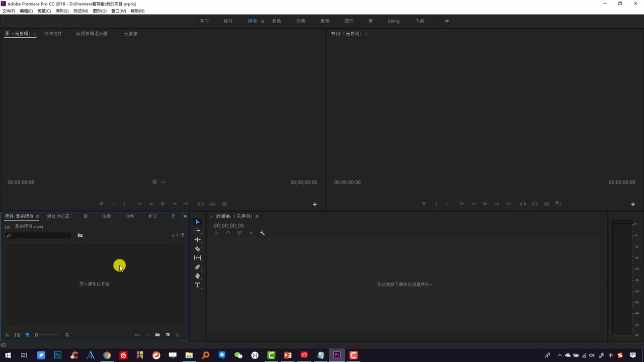Click the Project panel search field
Viewport: 644px width, 362px height.
point(38,235)
